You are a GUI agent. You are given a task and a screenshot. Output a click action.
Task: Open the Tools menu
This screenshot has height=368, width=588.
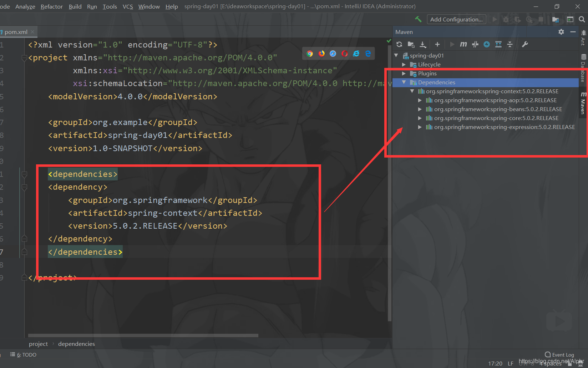110,6
